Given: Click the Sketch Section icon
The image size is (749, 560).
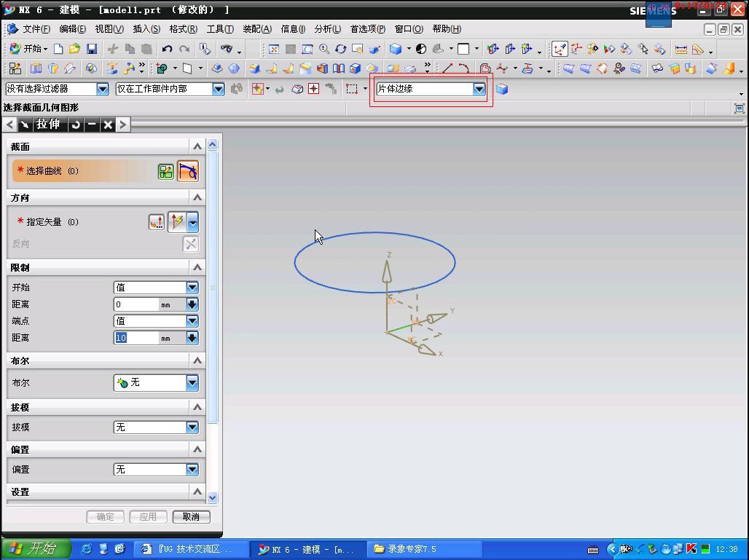Looking at the screenshot, I should [x=165, y=171].
